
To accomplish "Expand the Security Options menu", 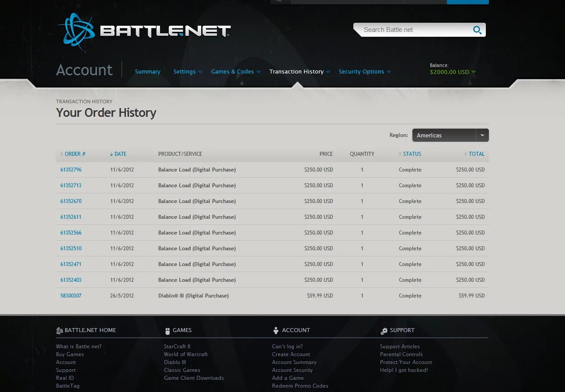I will (365, 72).
